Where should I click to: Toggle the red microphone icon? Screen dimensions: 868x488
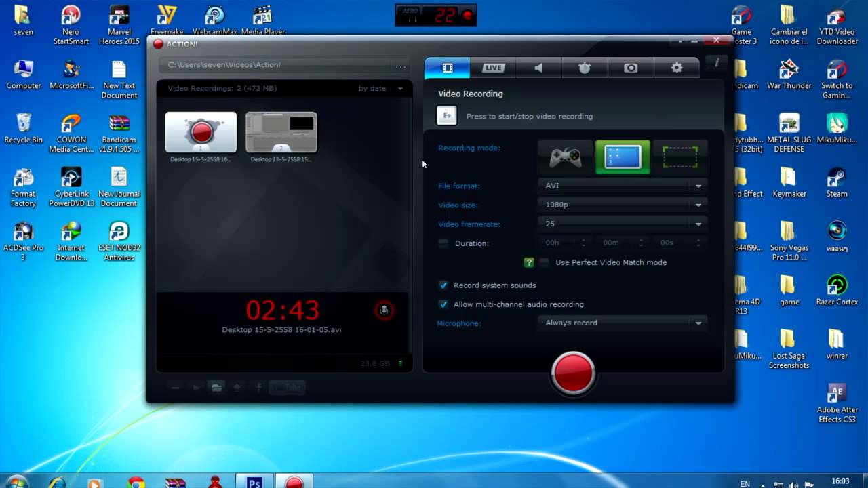click(384, 310)
